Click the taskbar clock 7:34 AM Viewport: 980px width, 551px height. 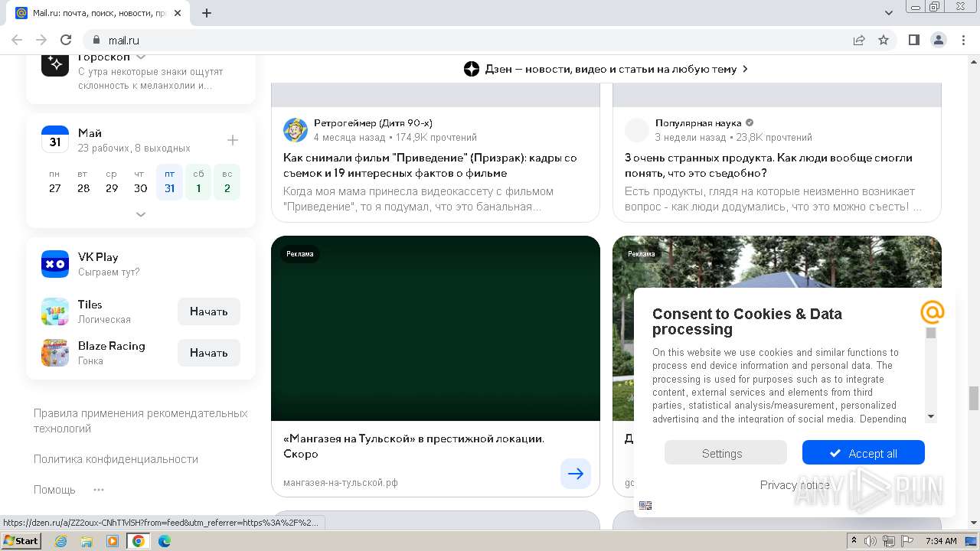pyautogui.click(x=941, y=541)
